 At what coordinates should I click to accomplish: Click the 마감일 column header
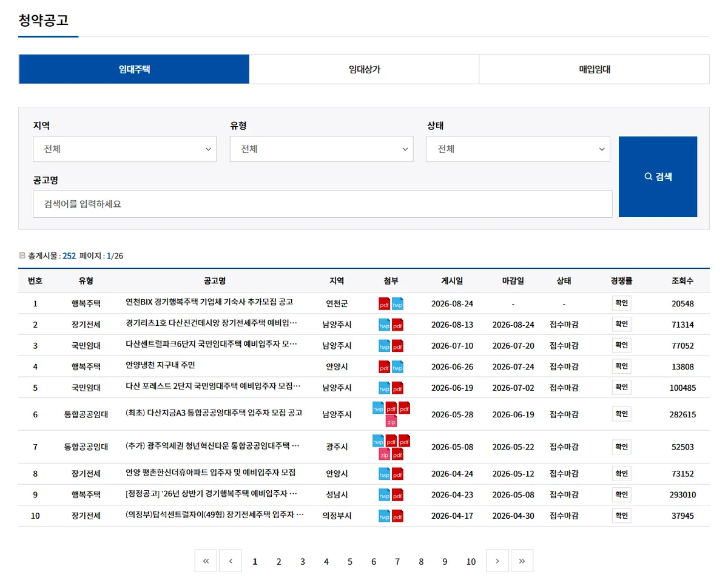click(513, 282)
